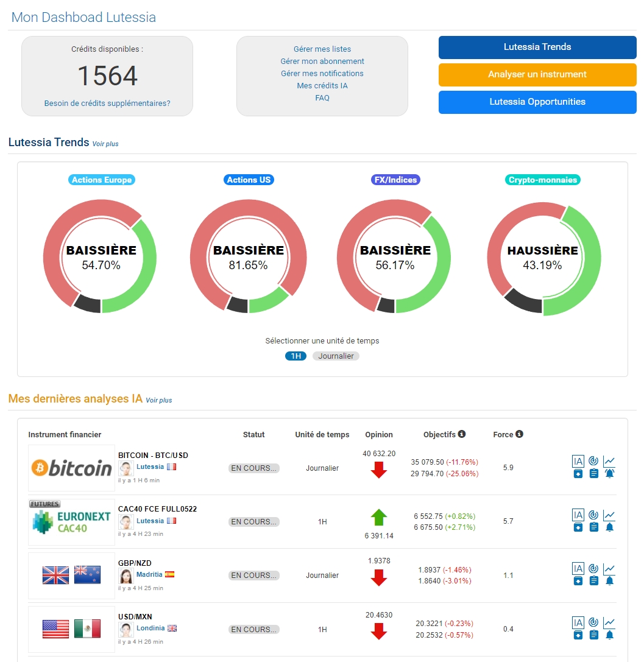
Task: Open the FAQ link
Action: coord(322,98)
